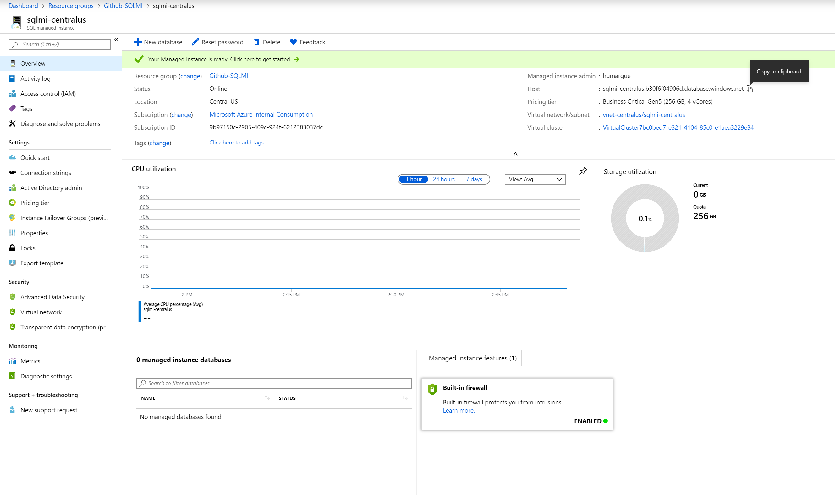Click Virtual network shield icon
Screen dimensions: 835x504
click(13, 312)
